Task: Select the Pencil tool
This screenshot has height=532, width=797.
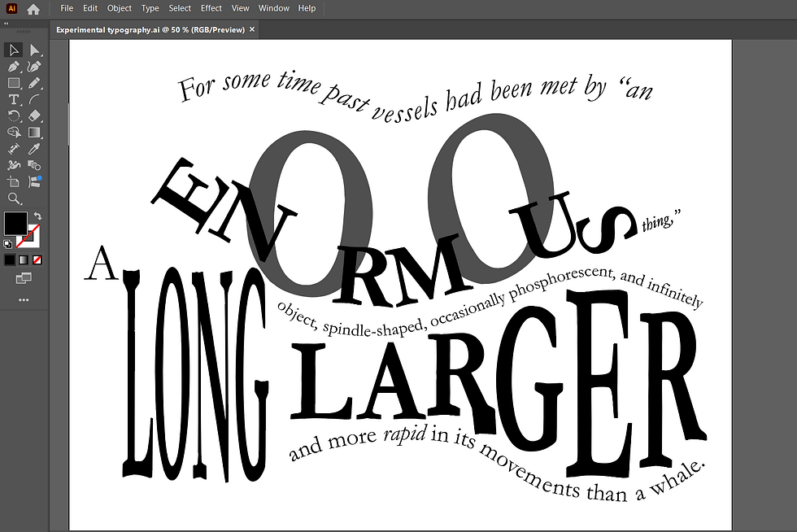Action: pos(34,83)
